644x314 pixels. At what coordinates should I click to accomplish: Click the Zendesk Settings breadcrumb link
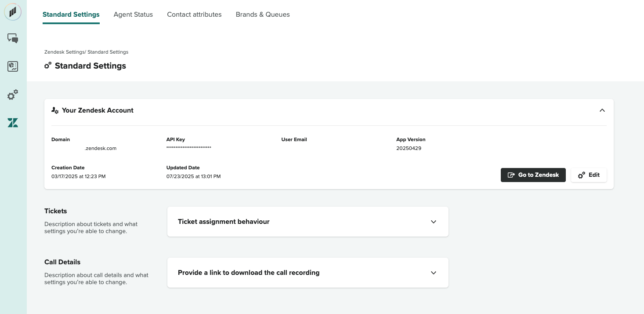64,52
